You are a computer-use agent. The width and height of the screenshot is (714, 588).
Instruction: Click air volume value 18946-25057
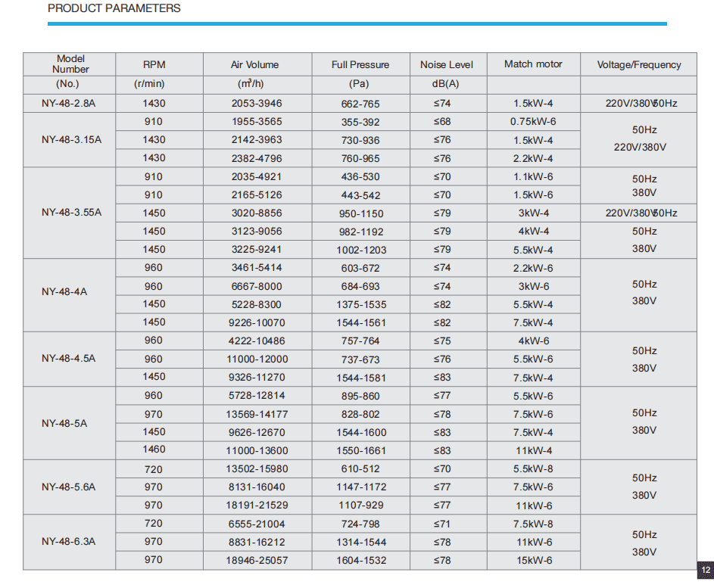257,560
